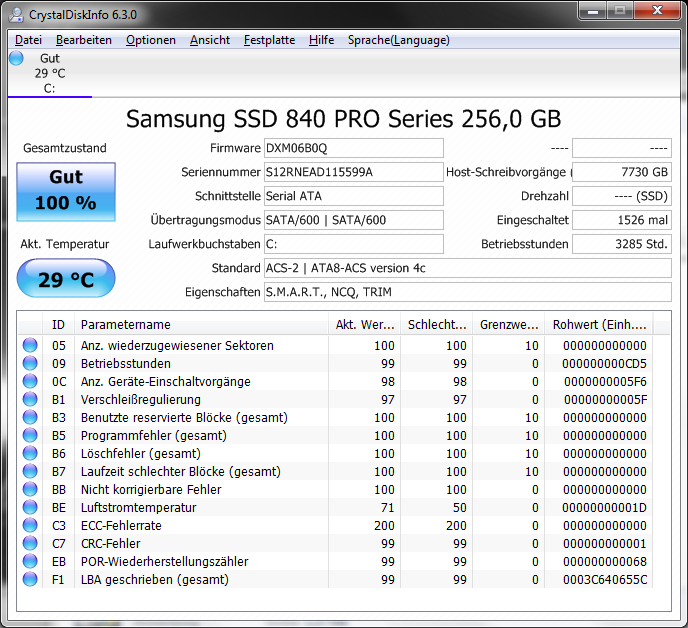Click the CrystalDiskInfo title bar app icon

pyautogui.click(x=17, y=14)
